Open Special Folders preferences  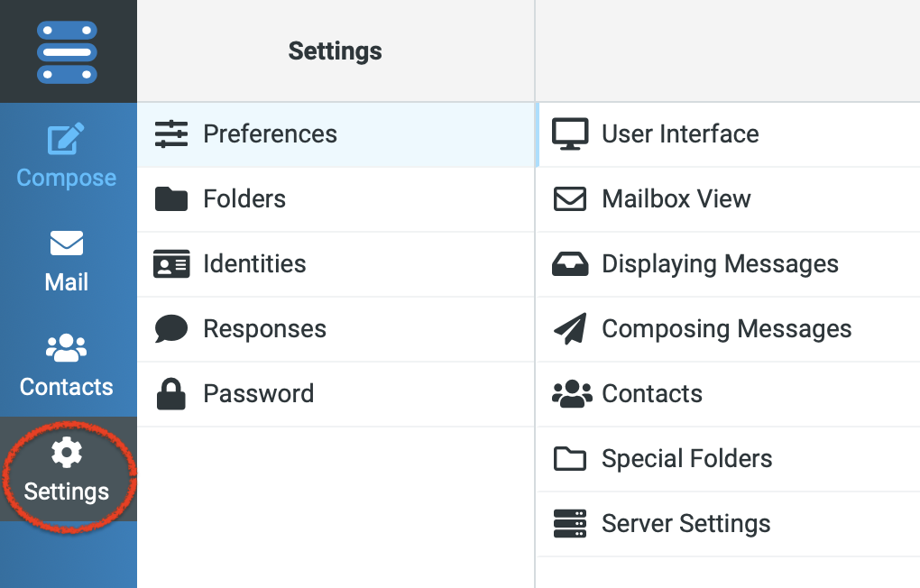click(728, 459)
